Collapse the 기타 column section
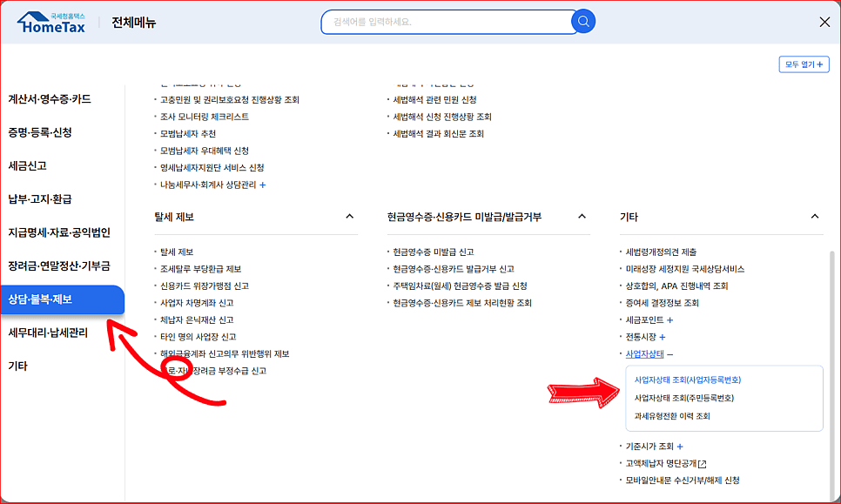The height and width of the screenshot is (504, 841). 815,215
